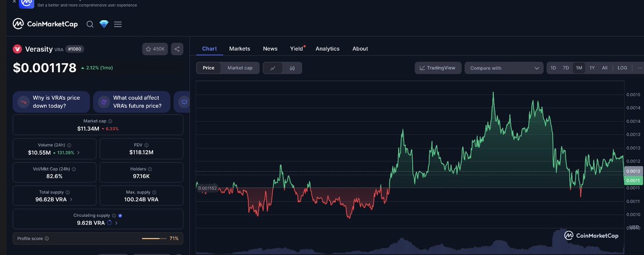This screenshot has height=255, width=644.
Task: Open the hamburger menu icon
Action: [x=118, y=24]
